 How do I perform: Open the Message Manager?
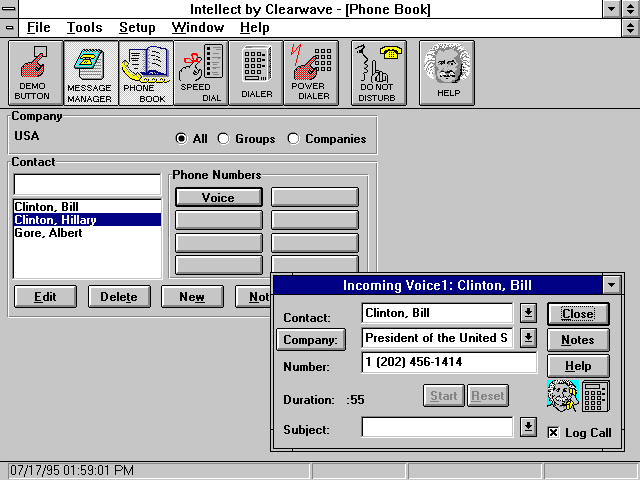coord(89,73)
